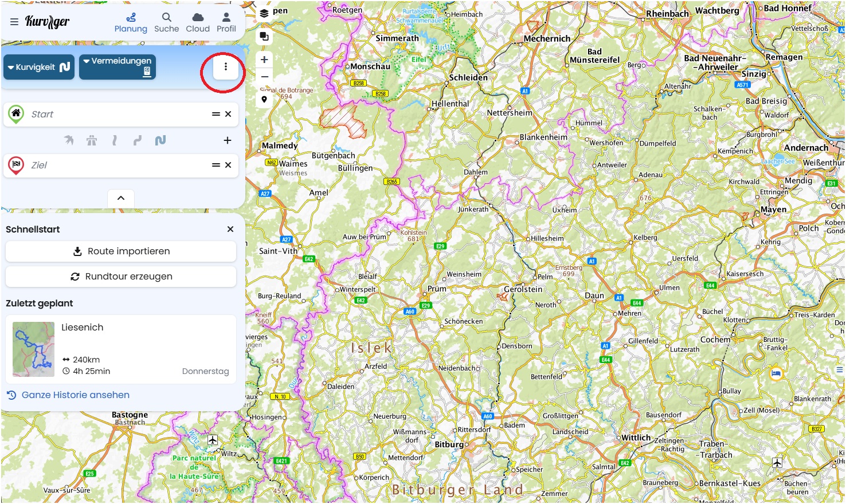The width and height of the screenshot is (846, 504).
Task: Click the location pin button on the map
Action: (x=264, y=100)
